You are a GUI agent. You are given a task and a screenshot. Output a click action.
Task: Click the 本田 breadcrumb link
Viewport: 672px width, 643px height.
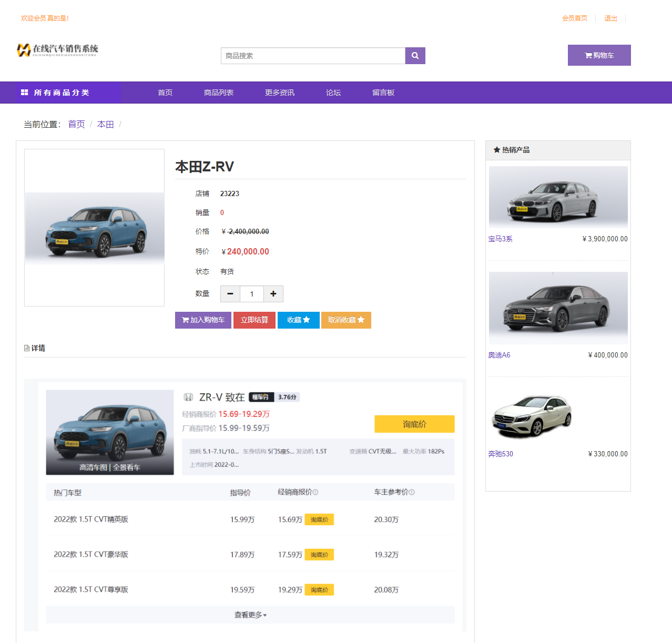point(105,124)
